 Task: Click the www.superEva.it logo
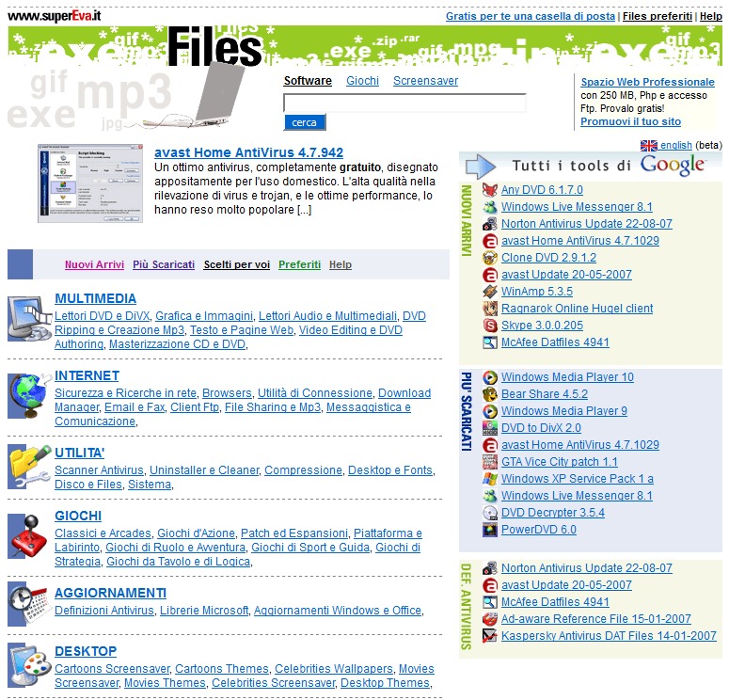pos(55,16)
